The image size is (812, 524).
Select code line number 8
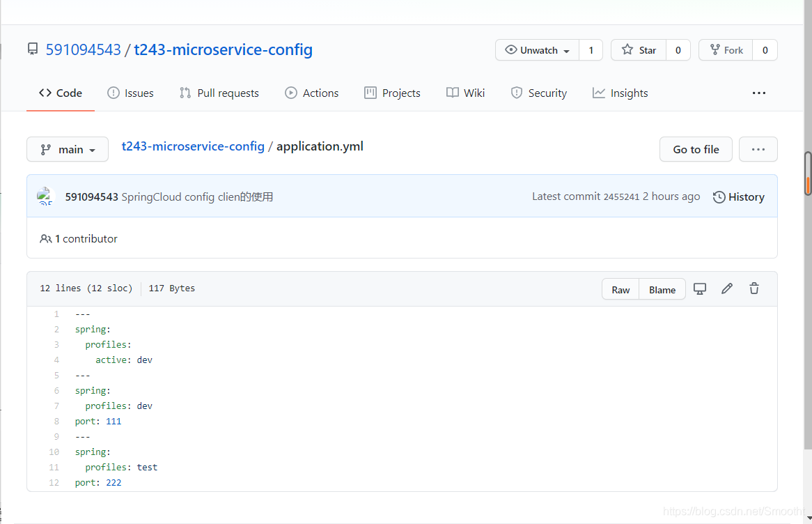[x=56, y=422]
